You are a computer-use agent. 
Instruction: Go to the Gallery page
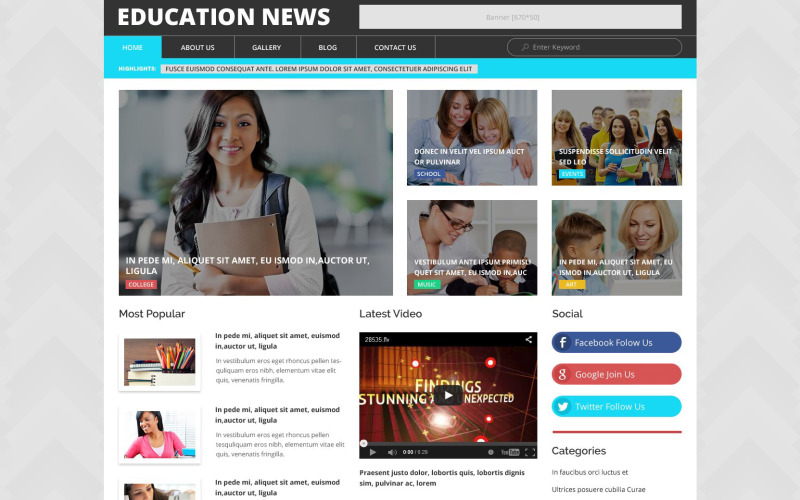[266, 47]
